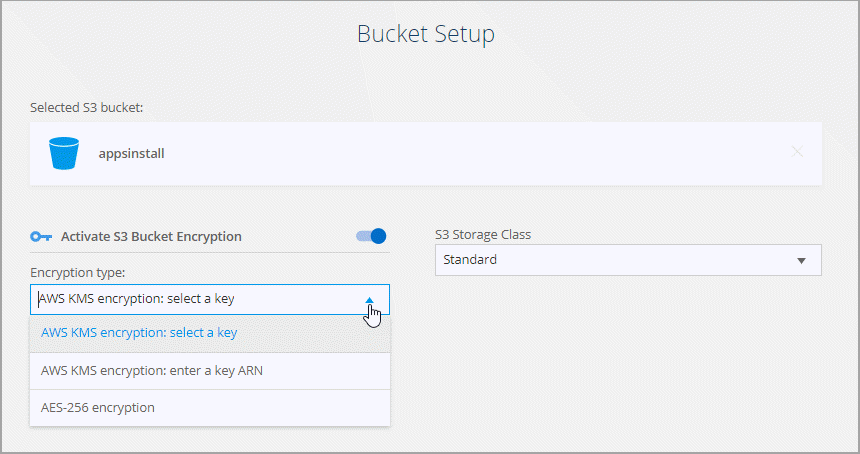Viewport: 860px width, 454px height.
Task: Click the Encryption type selection field
Action: point(190,299)
